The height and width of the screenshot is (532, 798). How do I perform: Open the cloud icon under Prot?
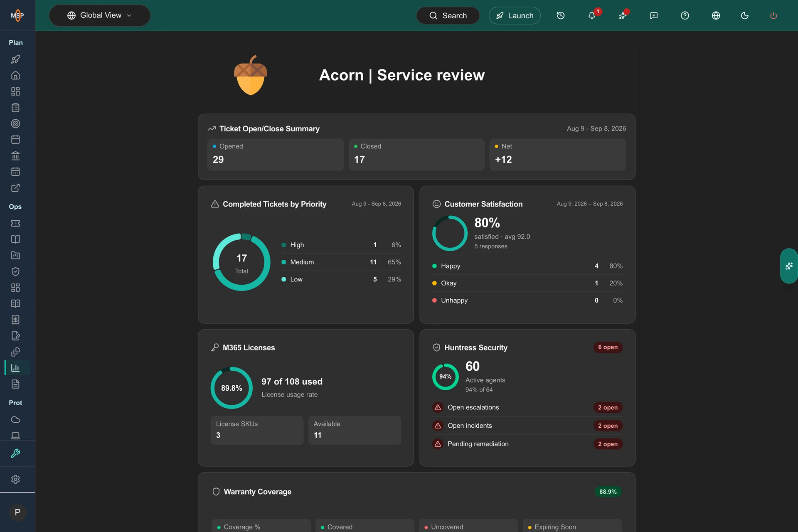click(x=15, y=419)
